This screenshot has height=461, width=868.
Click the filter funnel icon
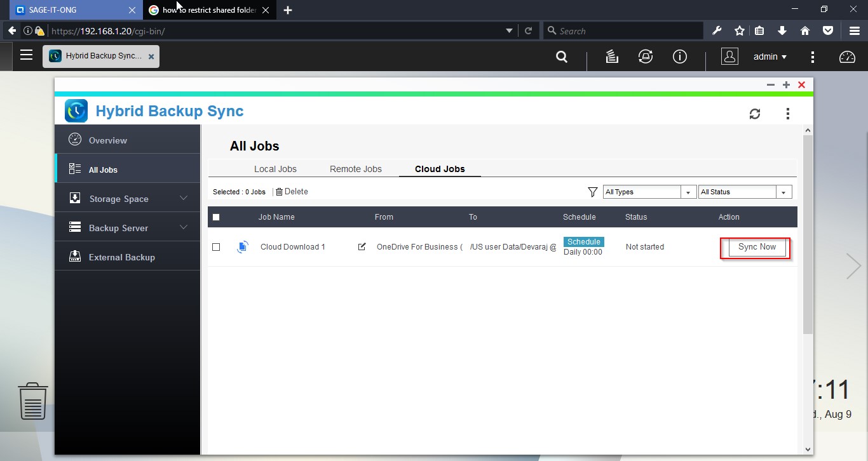pyautogui.click(x=592, y=192)
